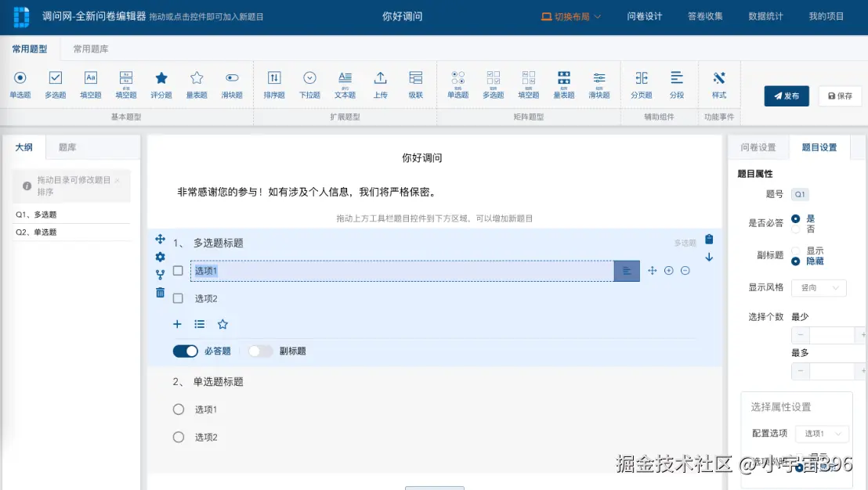Go to 问卷设计 in top navigation
868x490 pixels.
645,16
